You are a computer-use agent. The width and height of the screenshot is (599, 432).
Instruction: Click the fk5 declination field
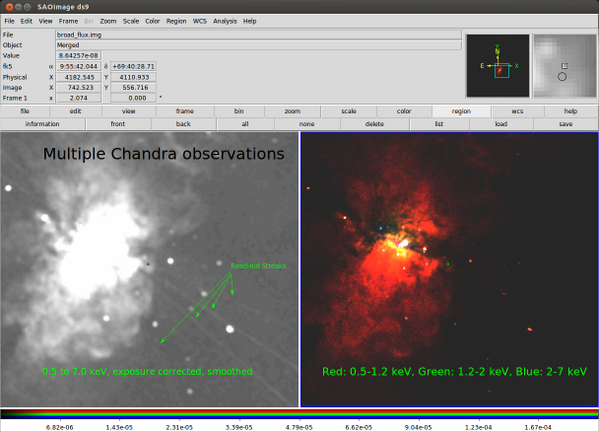(x=133, y=66)
